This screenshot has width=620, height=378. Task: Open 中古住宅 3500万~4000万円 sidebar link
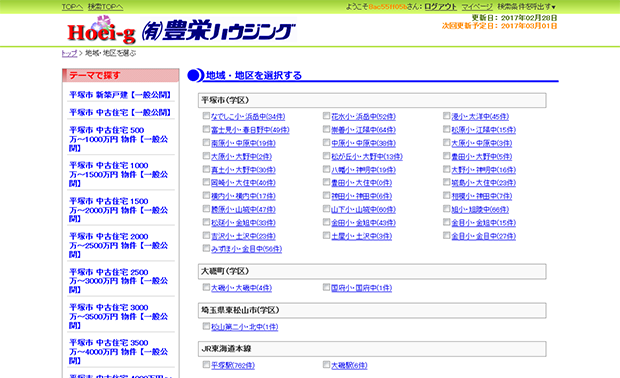[x=119, y=352]
